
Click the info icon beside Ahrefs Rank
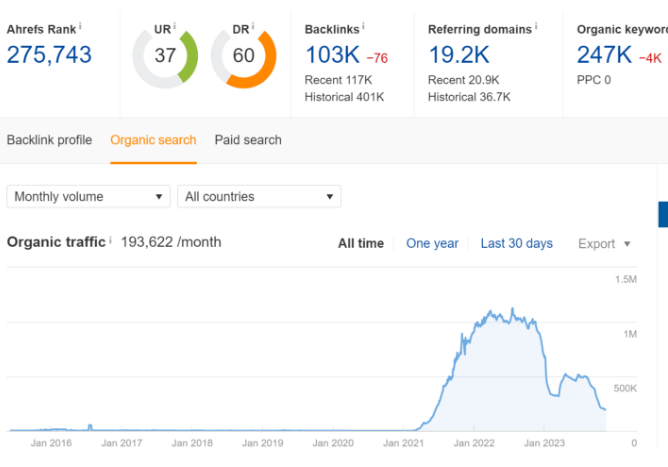pyautogui.click(x=80, y=26)
